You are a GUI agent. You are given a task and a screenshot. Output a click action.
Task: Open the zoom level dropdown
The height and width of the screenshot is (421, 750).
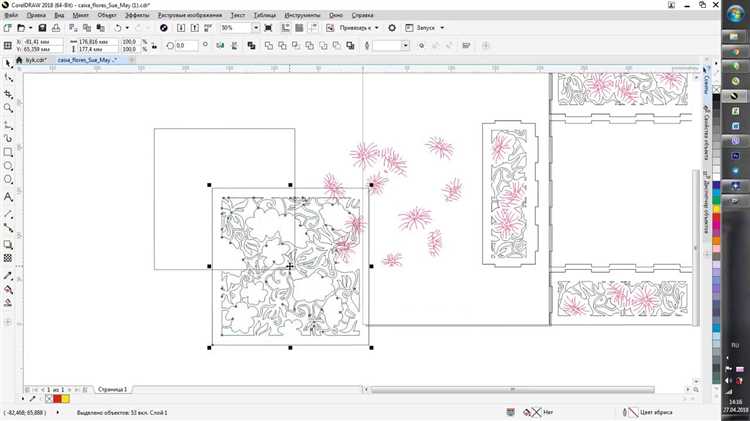click(x=256, y=28)
